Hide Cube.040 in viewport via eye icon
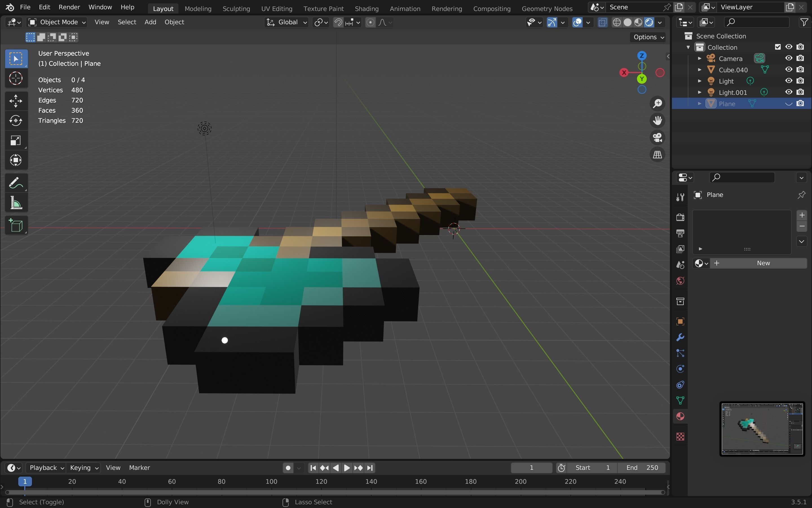Image resolution: width=812 pixels, height=508 pixels. pyautogui.click(x=789, y=69)
